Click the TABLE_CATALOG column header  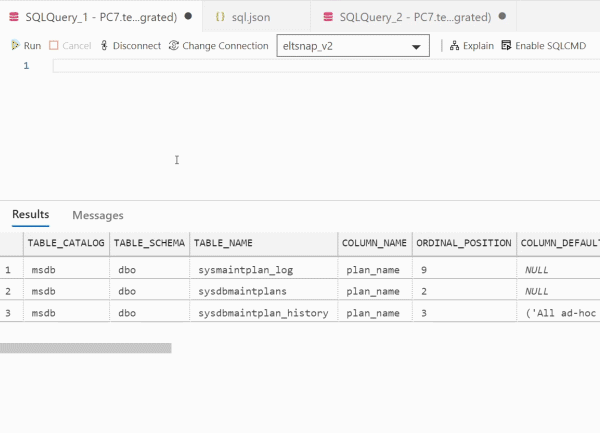[x=66, y=243]
